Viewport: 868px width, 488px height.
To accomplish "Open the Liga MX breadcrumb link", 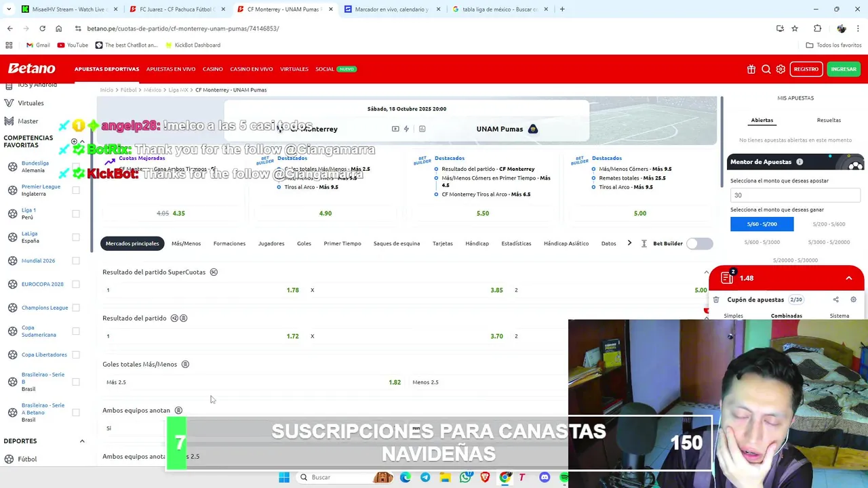I will point(178,89).
